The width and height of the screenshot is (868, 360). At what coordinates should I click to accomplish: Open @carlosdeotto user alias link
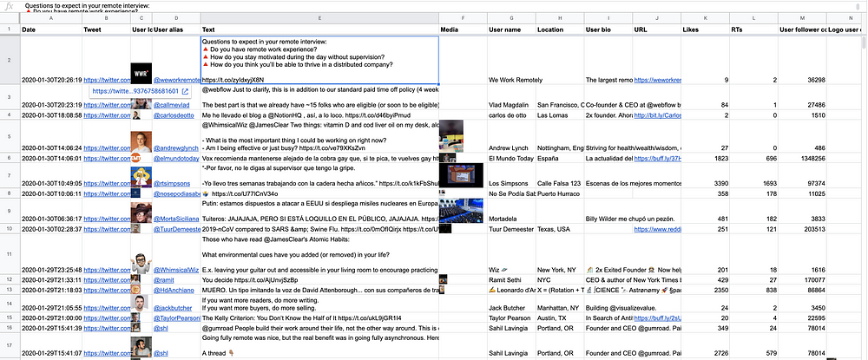pyautogui.click(x=174, y=115)
